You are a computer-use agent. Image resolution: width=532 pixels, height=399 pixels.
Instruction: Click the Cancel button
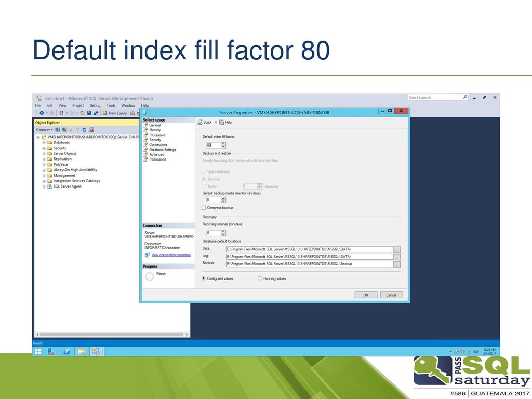click(x=391, y=295)
